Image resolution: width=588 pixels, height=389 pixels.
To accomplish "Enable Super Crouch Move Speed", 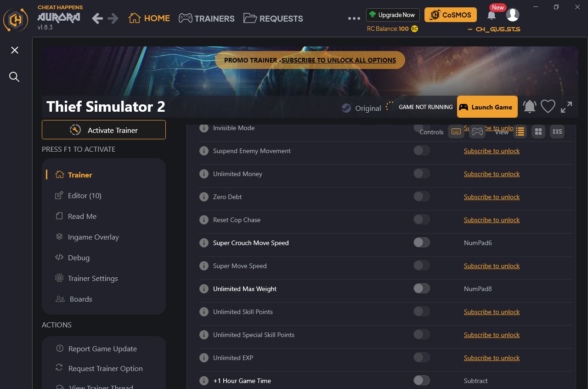I will point(422,242).
